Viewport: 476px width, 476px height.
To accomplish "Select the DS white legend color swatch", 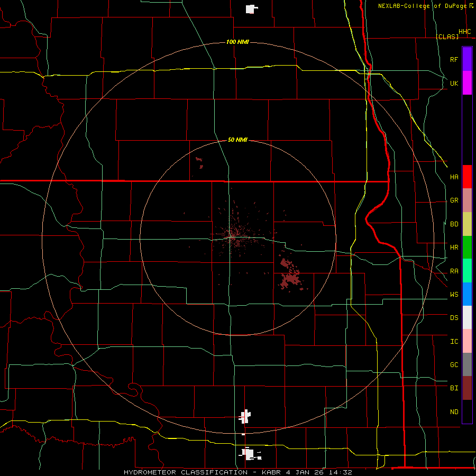I will click(467, 317).
